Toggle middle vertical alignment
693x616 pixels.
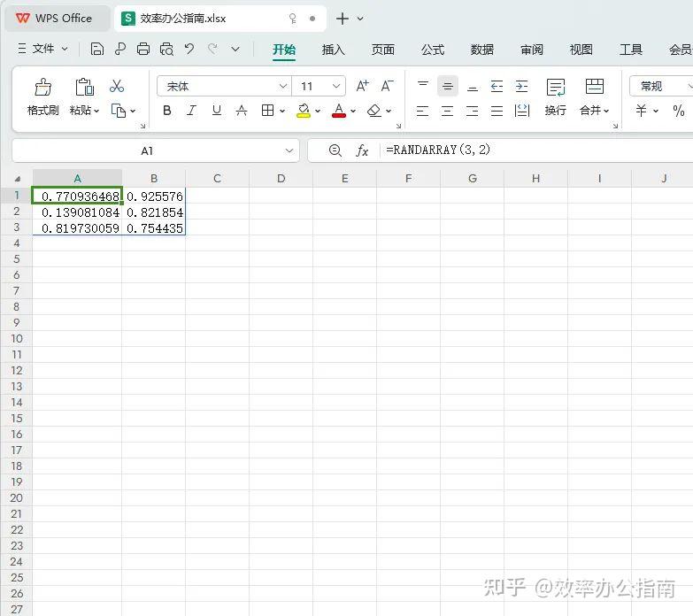coord(448,86)
